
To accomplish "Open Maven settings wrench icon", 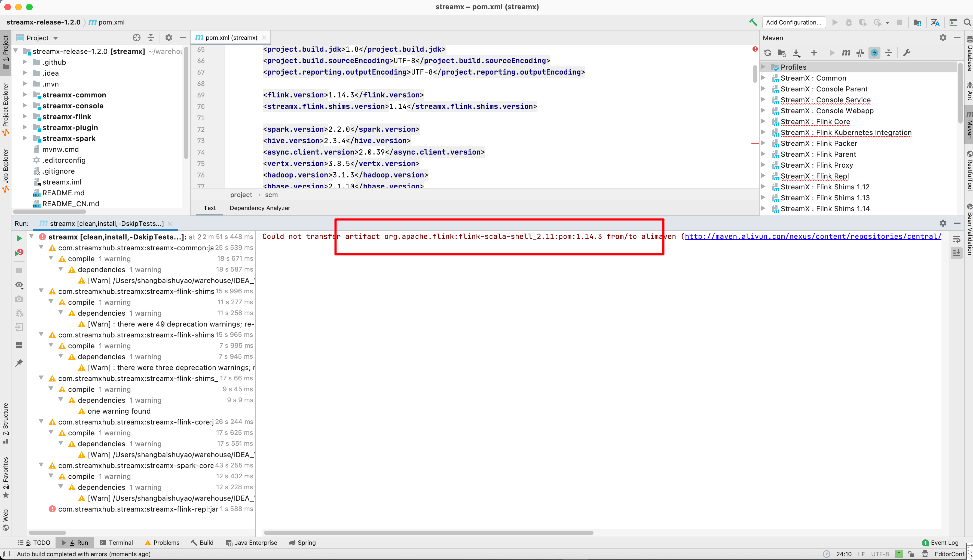I will click(x=907, y=53).
